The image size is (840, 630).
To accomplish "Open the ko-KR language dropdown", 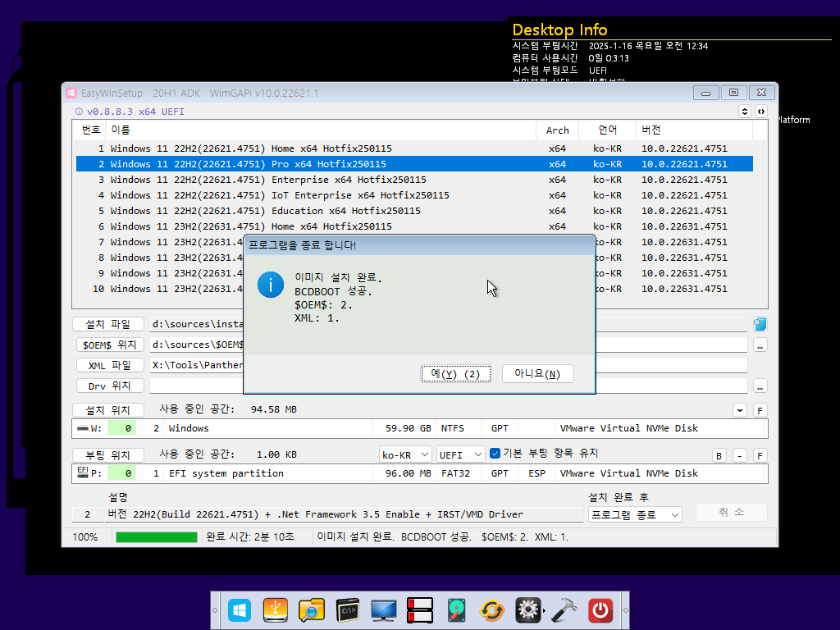I will tap(405, 454).
